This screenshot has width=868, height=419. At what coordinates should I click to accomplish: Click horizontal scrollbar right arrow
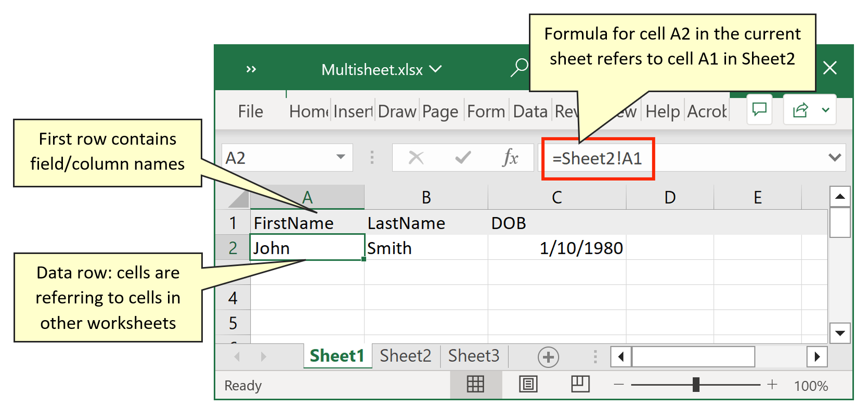point(817,357)
